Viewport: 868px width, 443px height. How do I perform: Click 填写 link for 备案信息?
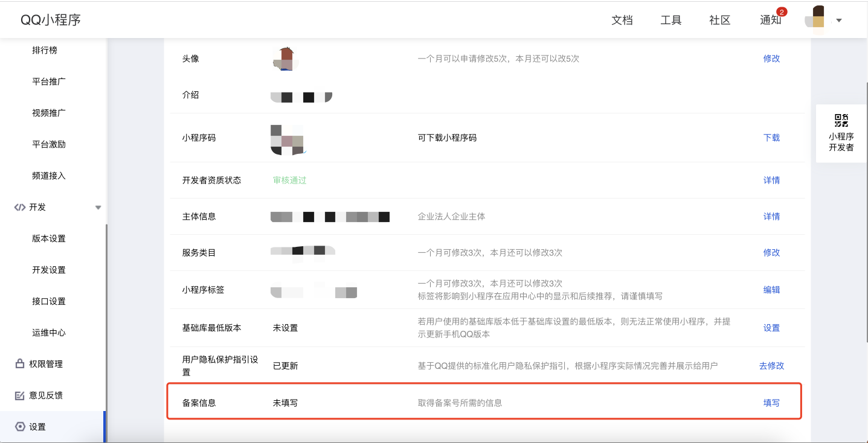tap(771, 403)
